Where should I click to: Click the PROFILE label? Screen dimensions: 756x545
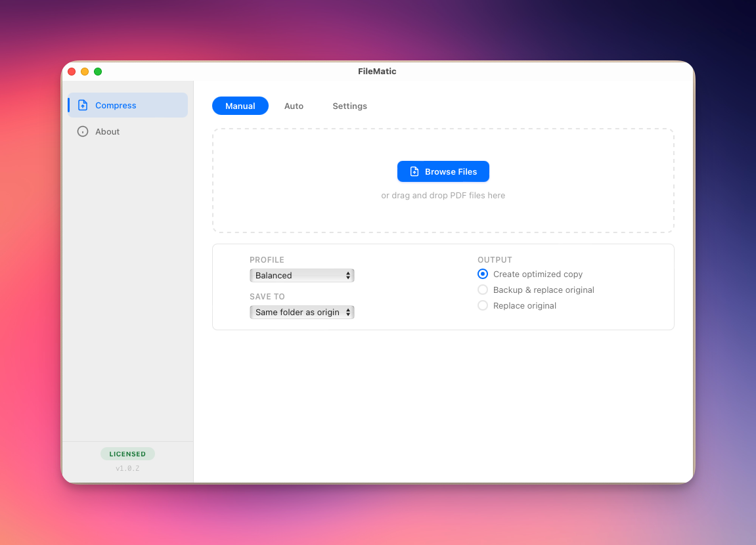pyautogui.click(x=267, y=260)
